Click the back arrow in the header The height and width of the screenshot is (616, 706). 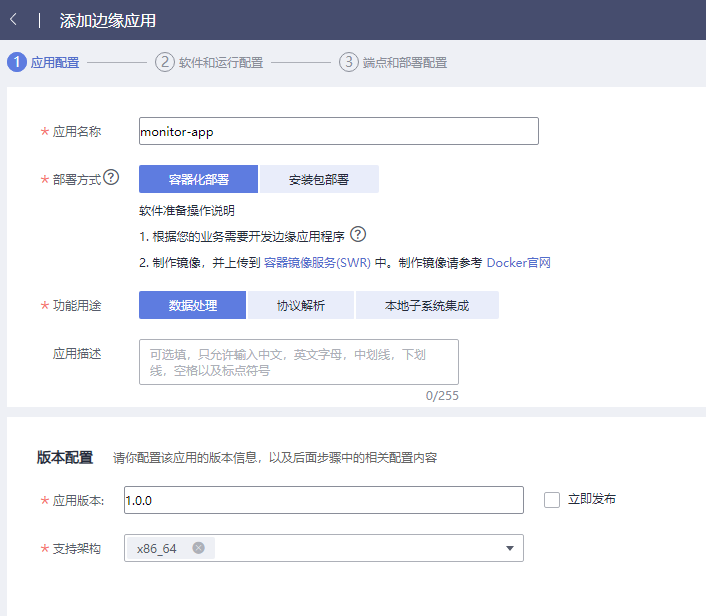pyautogui.click(x=14, y=20)
